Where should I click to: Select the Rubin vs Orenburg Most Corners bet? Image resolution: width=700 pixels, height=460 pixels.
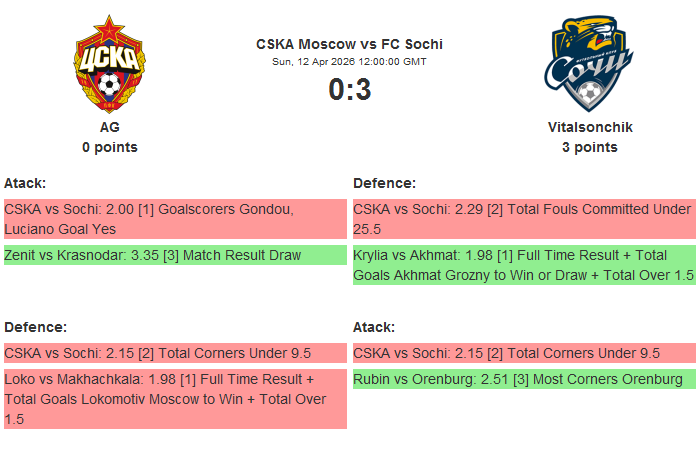523,379
